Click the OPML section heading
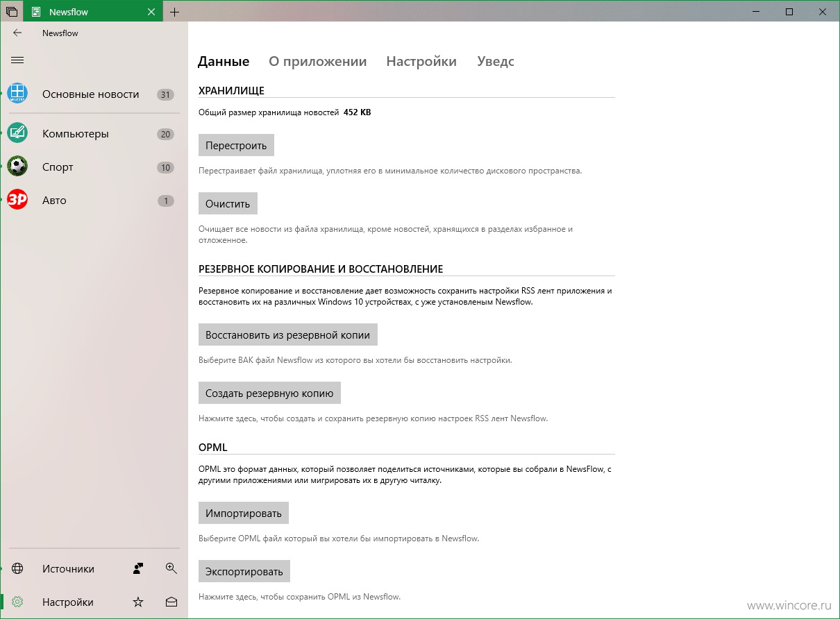The height and width of the screenshot is (619, 840). click(213, 447)
